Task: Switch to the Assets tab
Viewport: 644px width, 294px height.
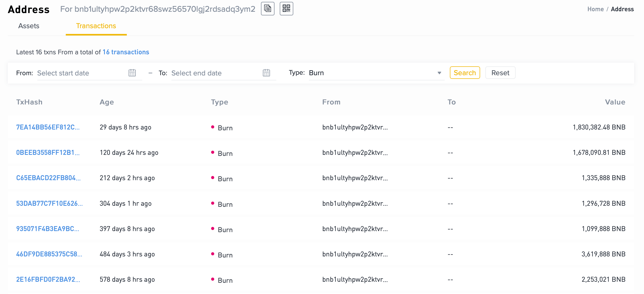Action: point(28,26)
